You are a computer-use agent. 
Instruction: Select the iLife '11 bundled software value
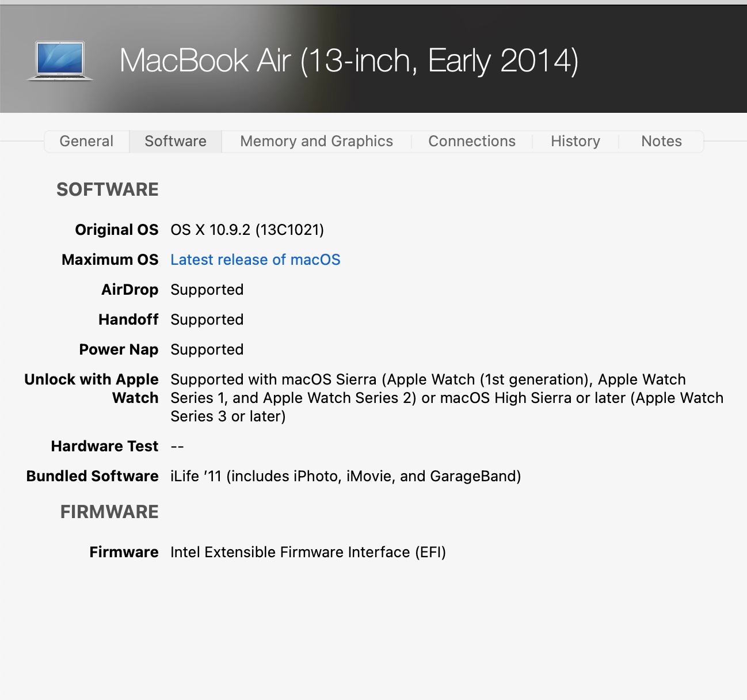pos(346,476)
